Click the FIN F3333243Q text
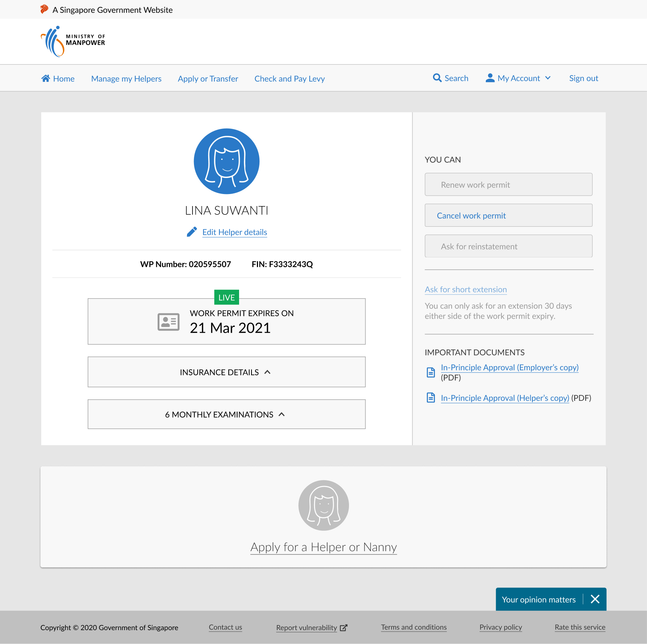647x644 pixels. [282, 264]
